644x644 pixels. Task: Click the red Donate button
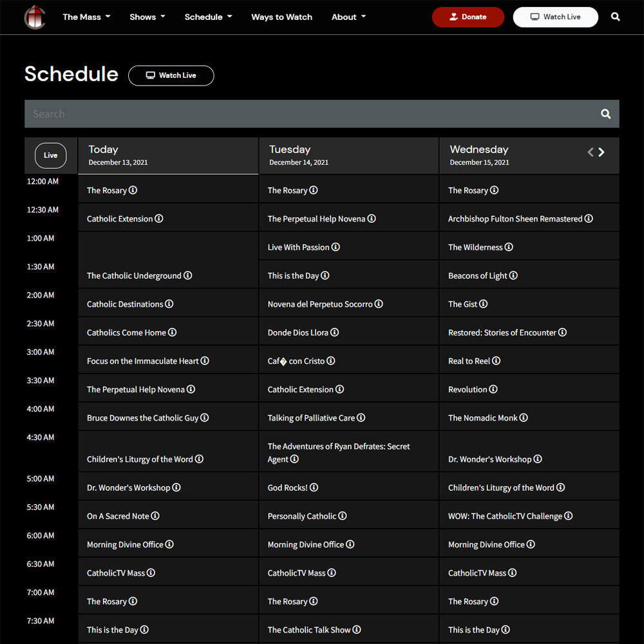click(468, 17)
